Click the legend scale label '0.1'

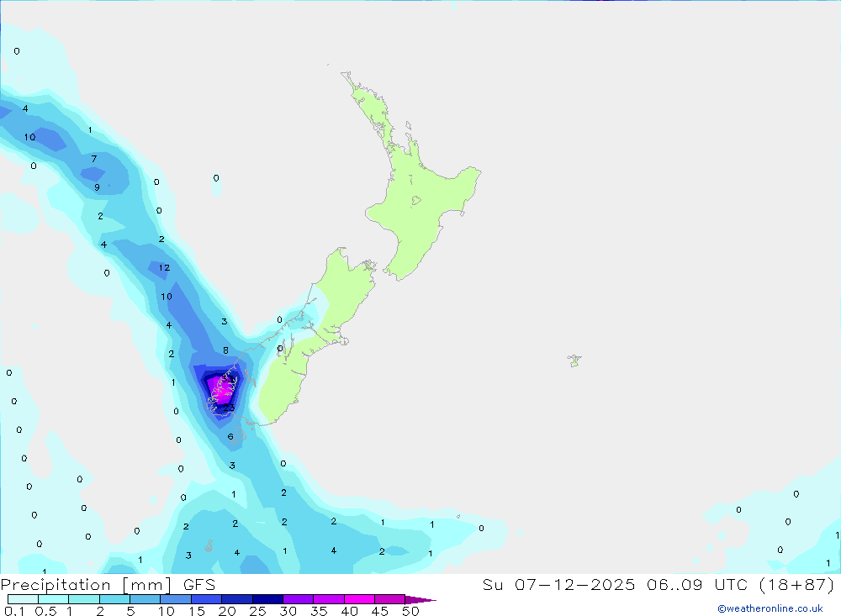point(14,611)
